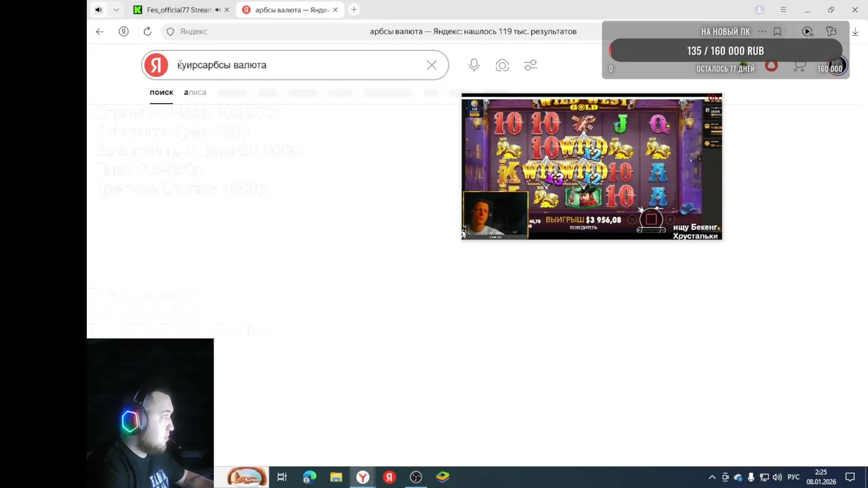Open the red Yandex app taskbar icon
This screenshot has height=488, width=868.
coord(389,477)
